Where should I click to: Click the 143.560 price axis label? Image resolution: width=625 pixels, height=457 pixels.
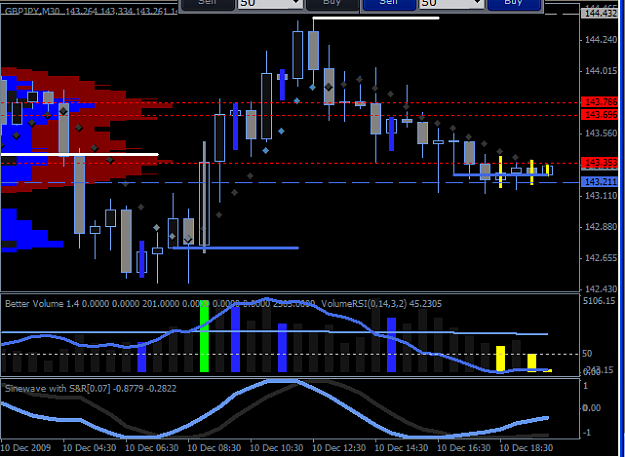point(601,133)
